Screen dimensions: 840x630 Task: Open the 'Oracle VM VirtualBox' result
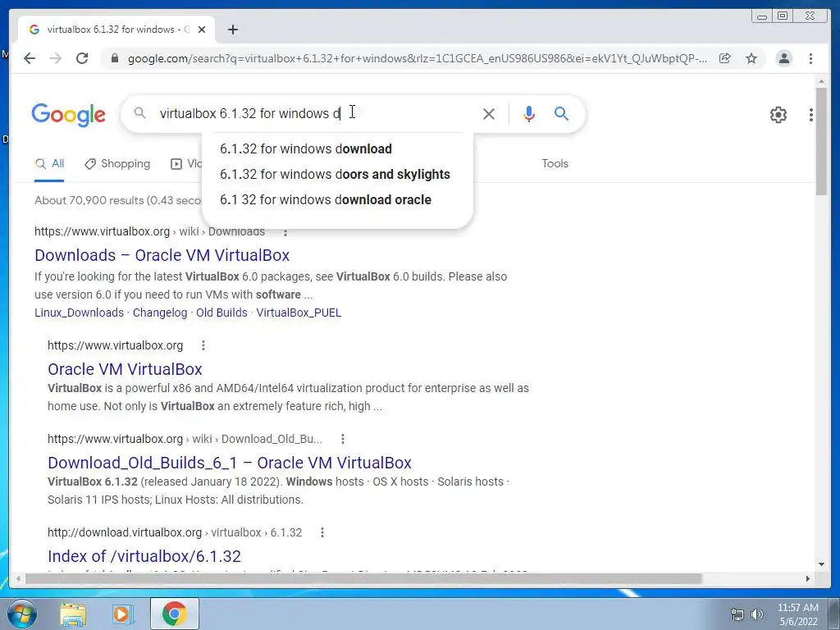[125, 369]
